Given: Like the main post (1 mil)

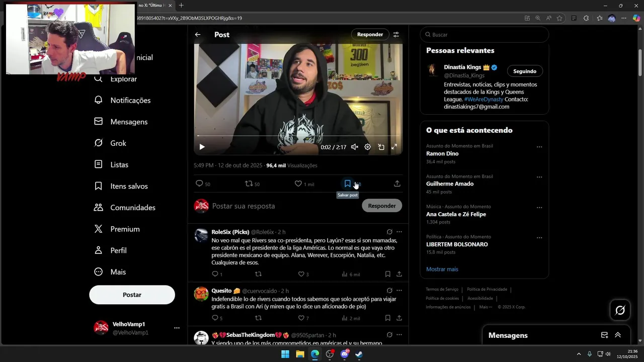Looking at the screenshot, I should (x=304, y=184).
